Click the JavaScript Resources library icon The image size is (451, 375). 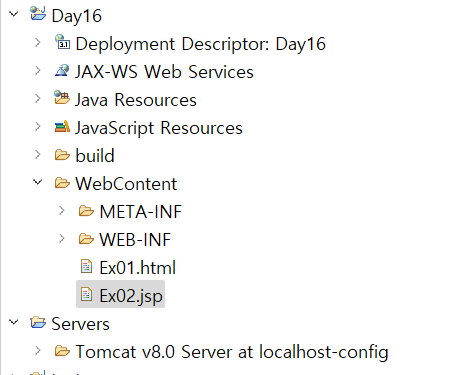(62, 127)
